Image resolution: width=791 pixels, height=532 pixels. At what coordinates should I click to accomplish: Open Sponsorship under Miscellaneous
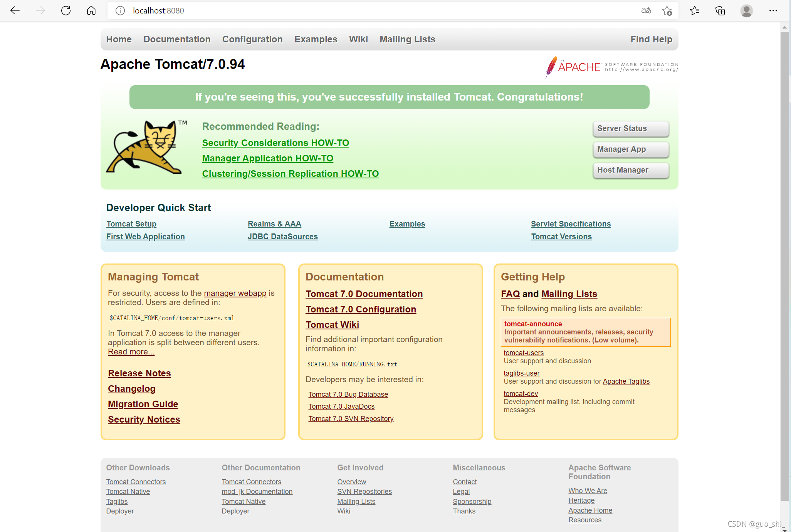point(472,502)
